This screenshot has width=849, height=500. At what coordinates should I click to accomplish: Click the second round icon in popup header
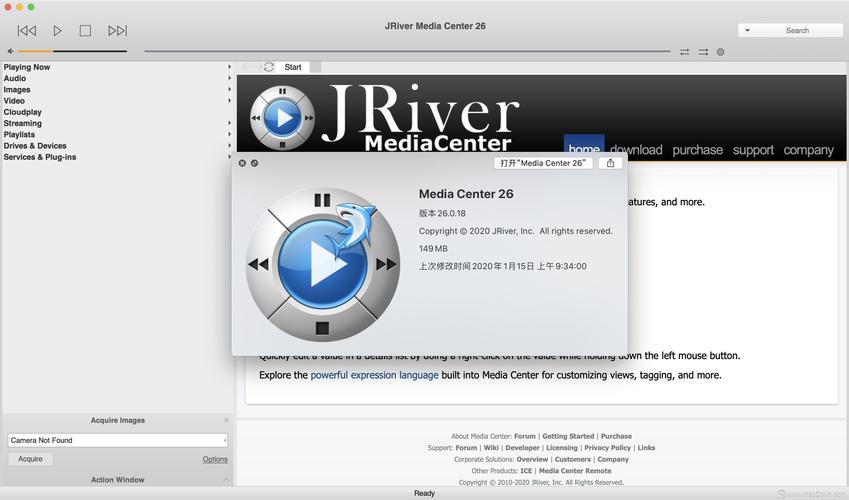pyautogui.click(x=254, y=163)
